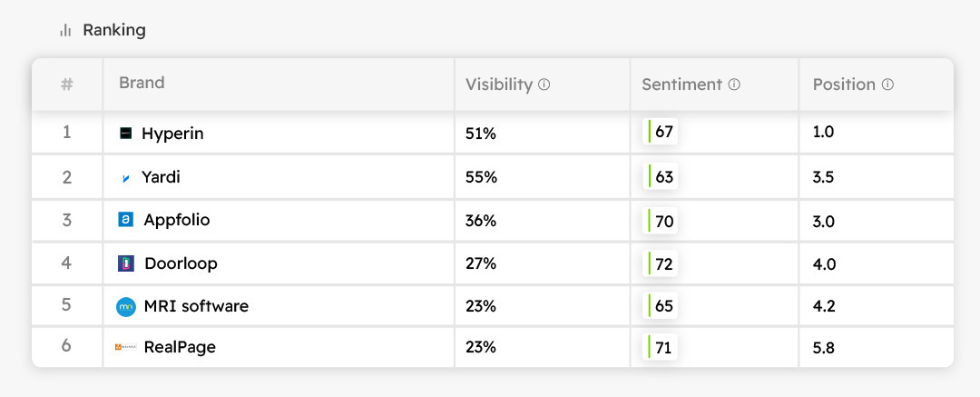
Task: Click the Visibility info icon
Action: coord(544,84)
